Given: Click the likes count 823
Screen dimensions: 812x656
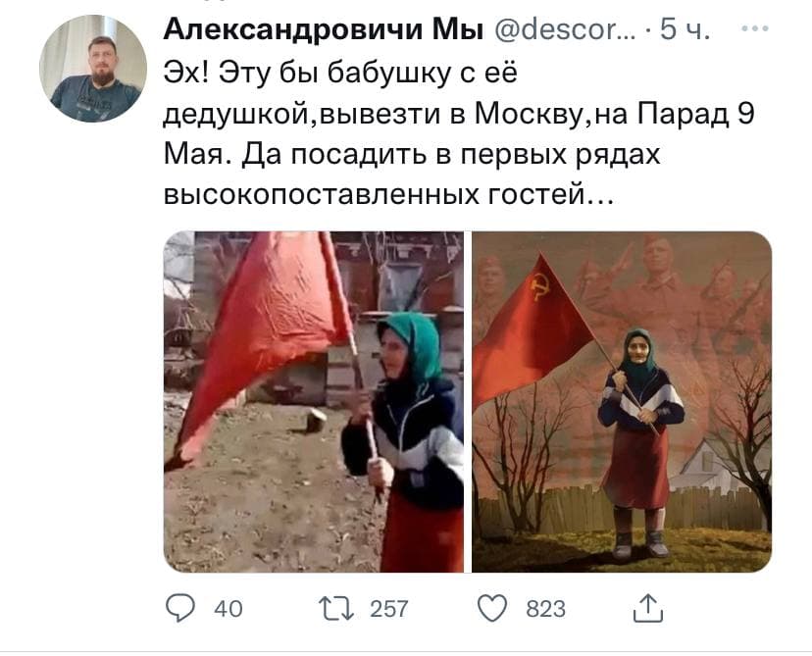Looking at the screenshot, I should click(x=546, y=609).
